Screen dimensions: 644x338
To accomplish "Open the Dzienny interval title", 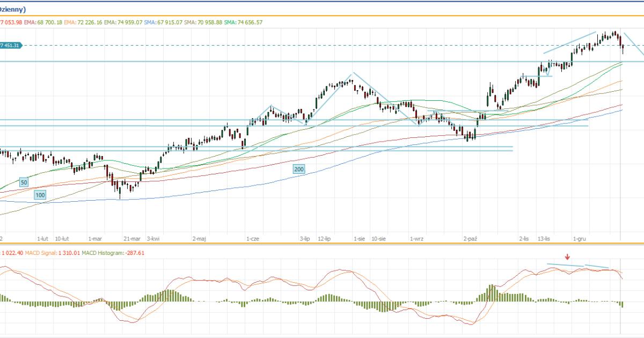I will click(13, 9).
